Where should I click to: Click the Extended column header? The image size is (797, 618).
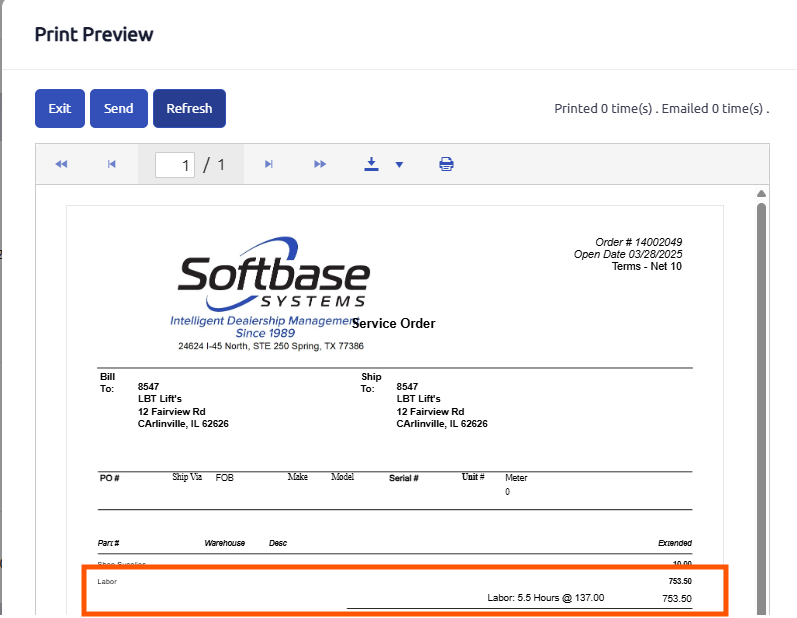675,543
